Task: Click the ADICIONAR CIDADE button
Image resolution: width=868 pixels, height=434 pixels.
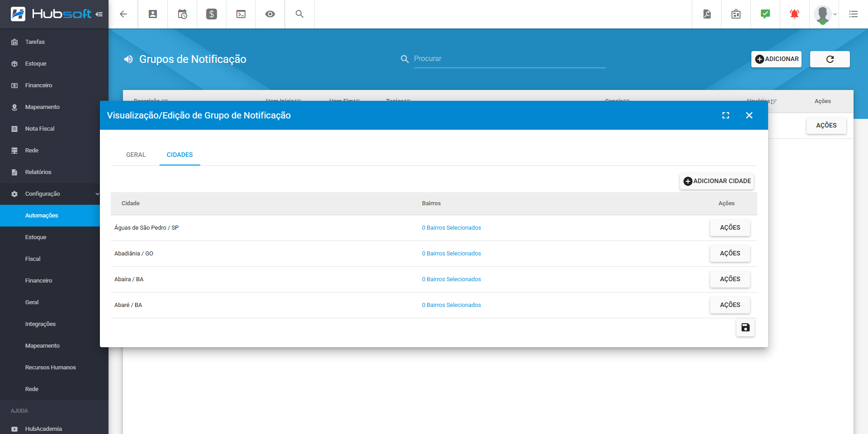Action: pyautogui.click(x=717, y=181)
